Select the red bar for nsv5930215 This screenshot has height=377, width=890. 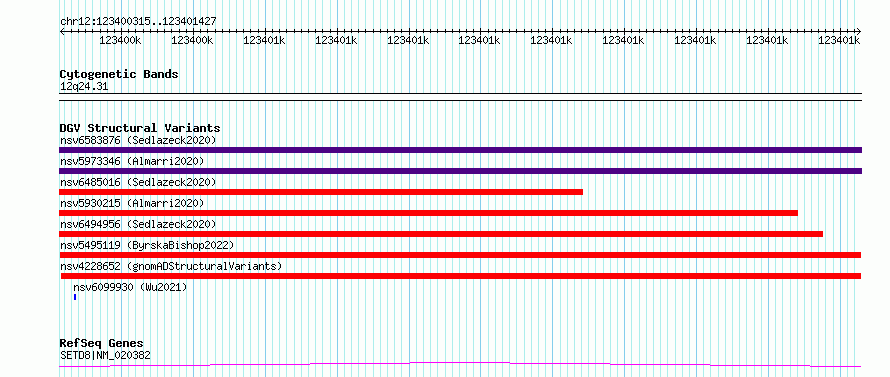click(429, 213)
